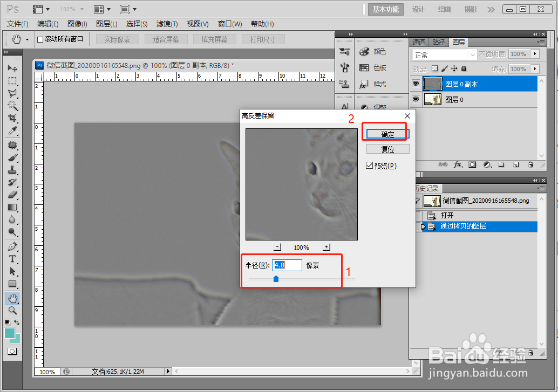This screenshot has width=558, height=392.
Task: Swap foreground and background colors
Action: (x=17, y=322)
